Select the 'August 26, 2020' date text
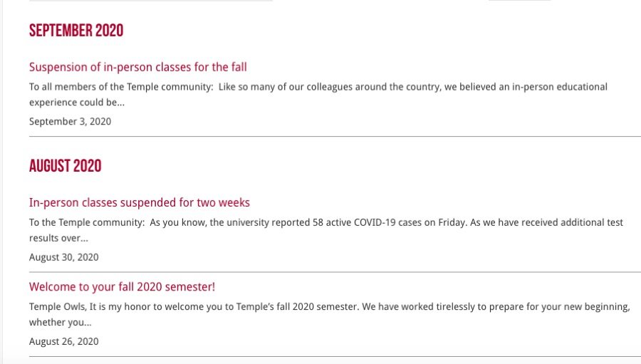 (x=63, y=341)
